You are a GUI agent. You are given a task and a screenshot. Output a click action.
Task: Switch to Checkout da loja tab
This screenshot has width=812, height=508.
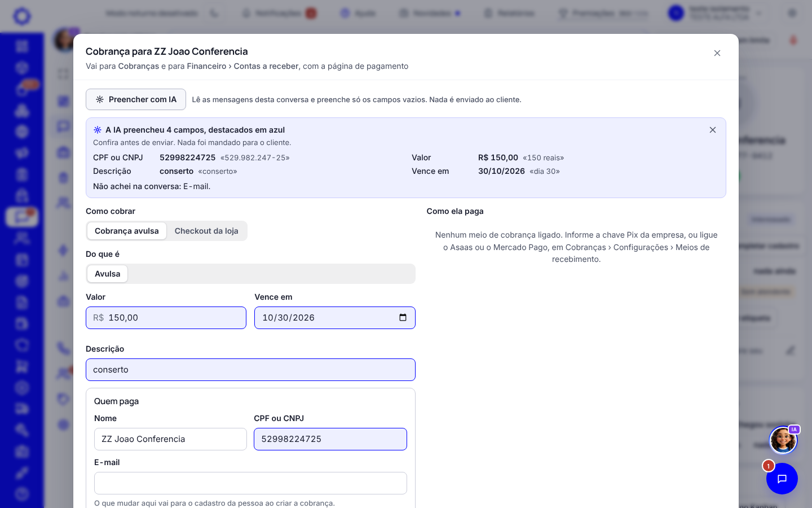coord(206,231)
